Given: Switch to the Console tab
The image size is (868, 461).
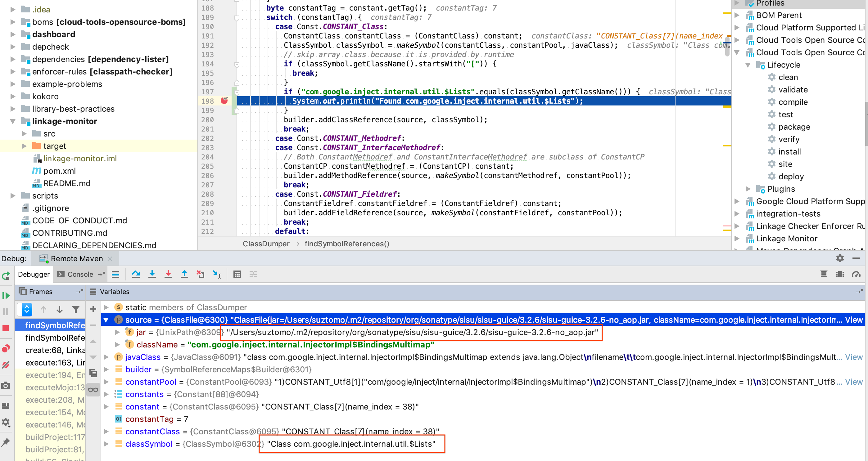Looking at the screenshot, I should coord(80,274).
